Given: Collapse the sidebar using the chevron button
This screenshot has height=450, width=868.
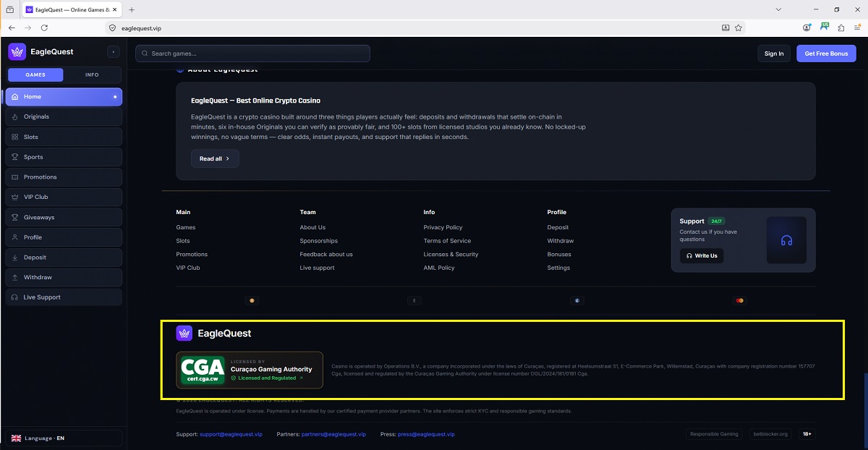Looking at the screenshot, I should [x=113, y=52].
